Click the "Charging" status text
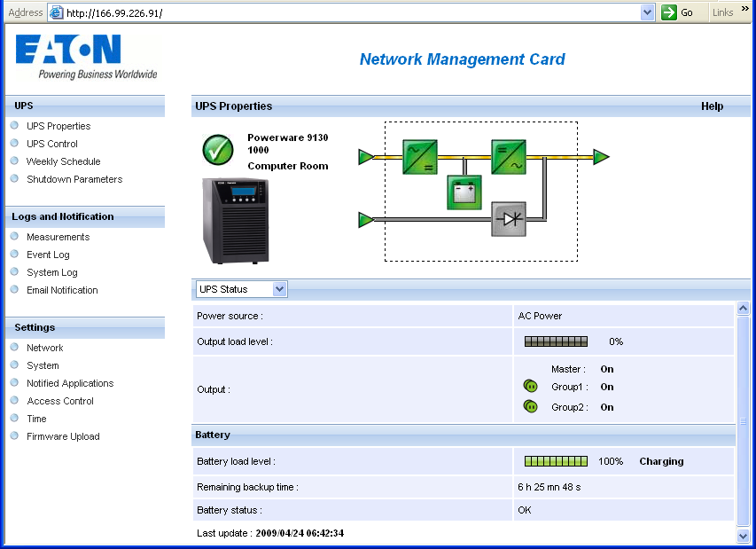The height and width of the screenshot is (549, 756). 661,461
